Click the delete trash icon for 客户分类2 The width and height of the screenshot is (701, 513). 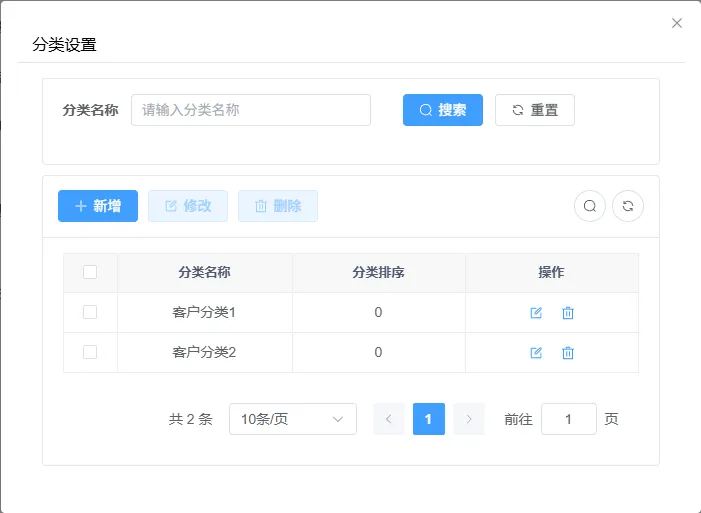click(568, 353)
